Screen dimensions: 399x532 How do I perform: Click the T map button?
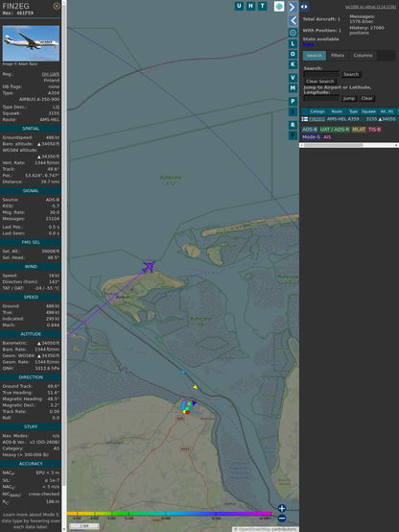[262, 6]
